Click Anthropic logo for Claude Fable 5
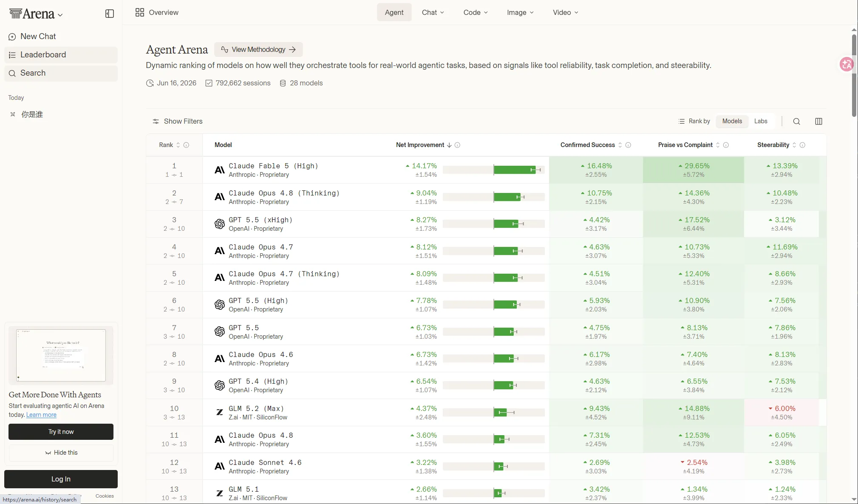This screenshot has height=504, width=858. 219,170
